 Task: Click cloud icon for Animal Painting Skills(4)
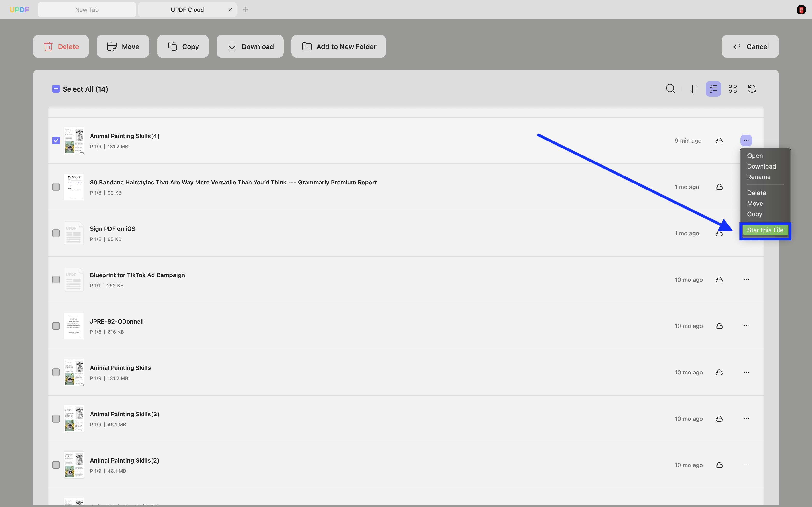[719, 141]
